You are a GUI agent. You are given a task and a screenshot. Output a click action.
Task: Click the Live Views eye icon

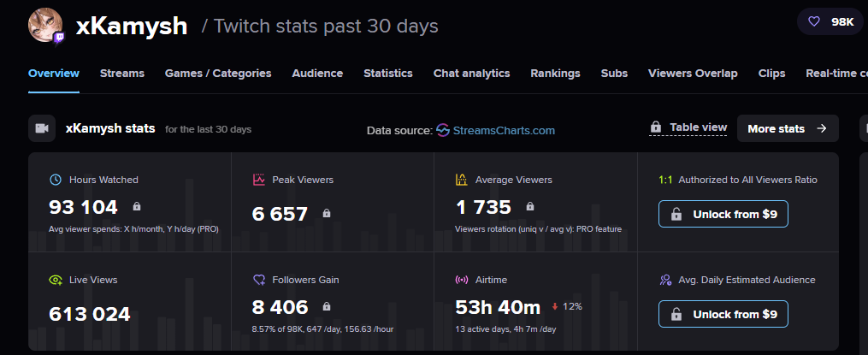56,280
